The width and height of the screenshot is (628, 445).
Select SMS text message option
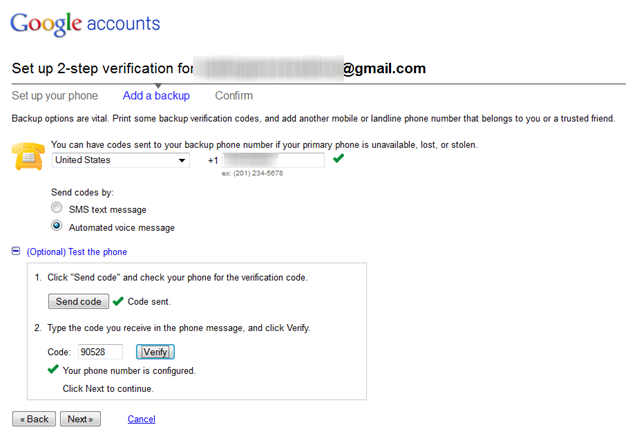[x=56, y=207]
